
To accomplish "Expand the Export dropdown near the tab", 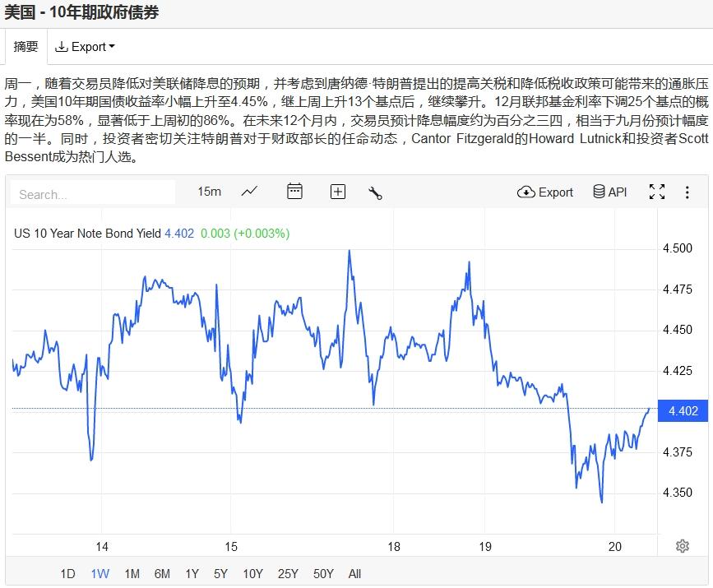I will [85, 47].
